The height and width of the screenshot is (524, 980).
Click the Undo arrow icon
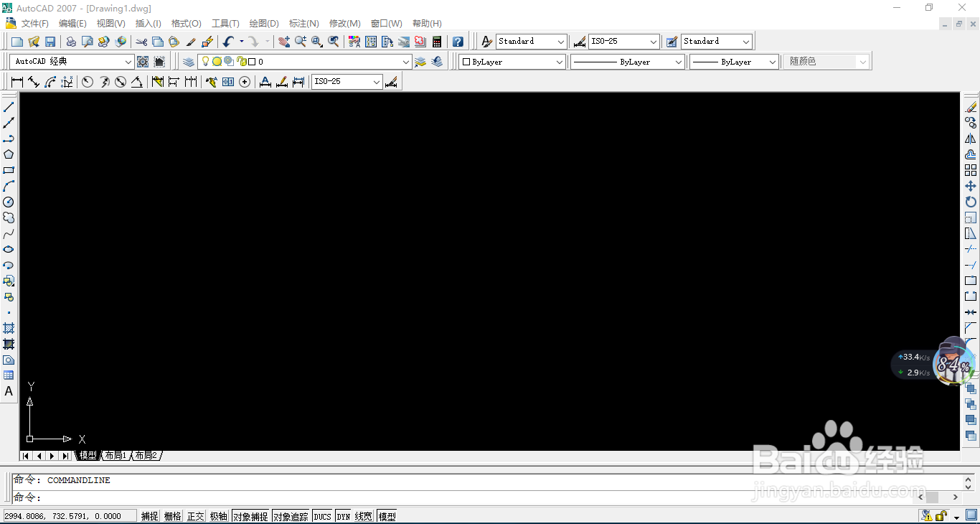pyautogui.click(x=228, y=42)
